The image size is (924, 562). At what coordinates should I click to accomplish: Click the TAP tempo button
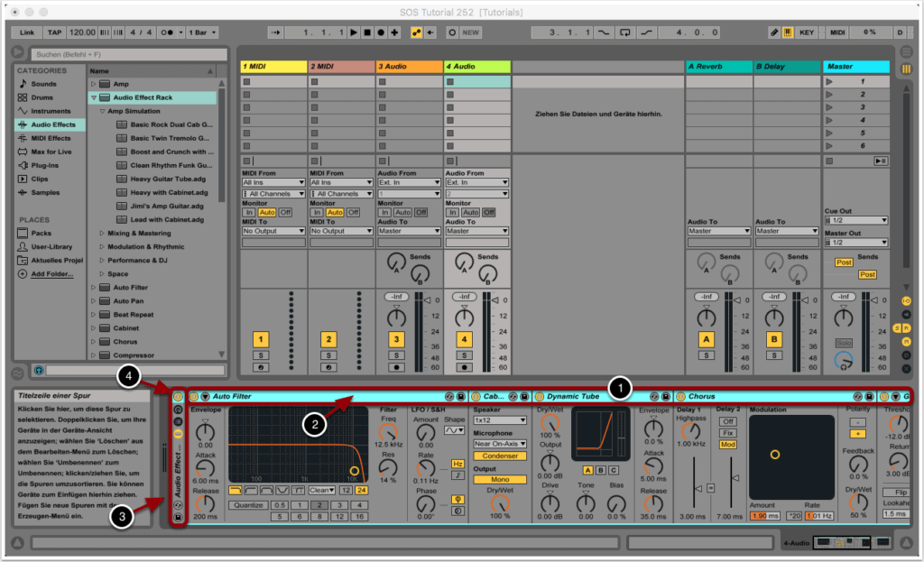coord(54,32)
